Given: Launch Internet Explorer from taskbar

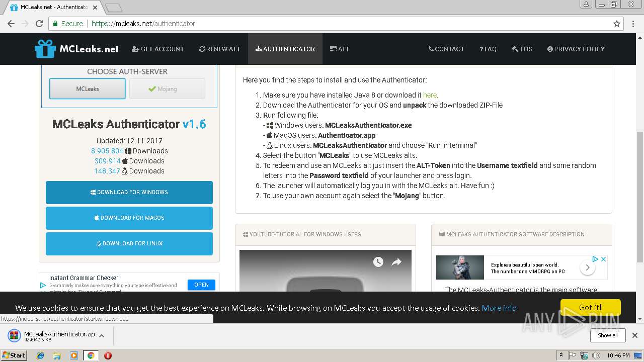Looking at the screenshot, I should pos(40,355).
